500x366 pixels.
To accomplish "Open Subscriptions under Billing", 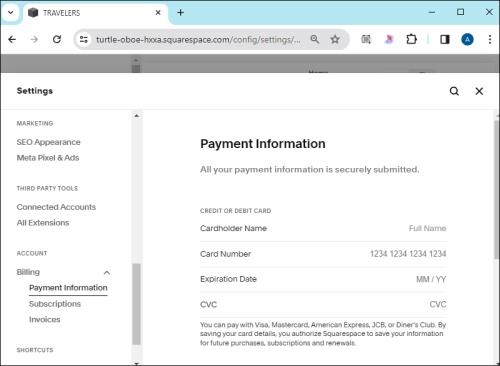I will coord(55,304).
